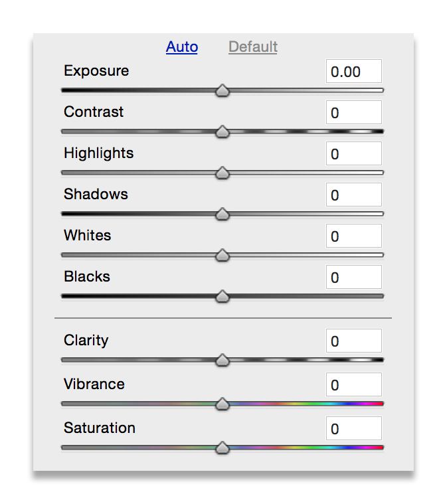Click the Whites slider handle
The image size is (447, 504).
(x=223, y=256)
